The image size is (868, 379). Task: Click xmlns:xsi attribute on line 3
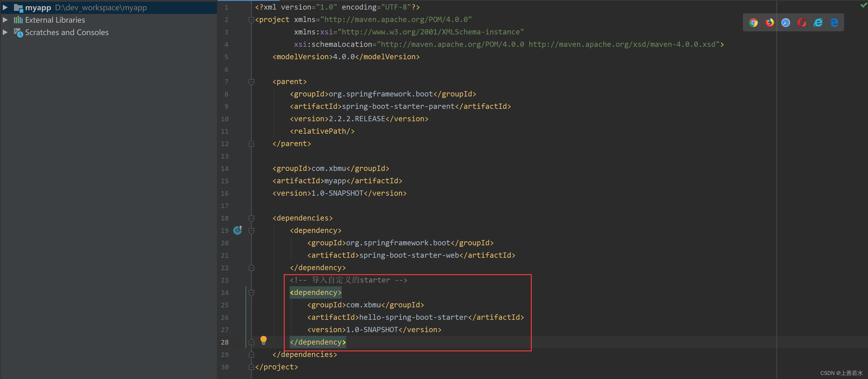[409, 32]
